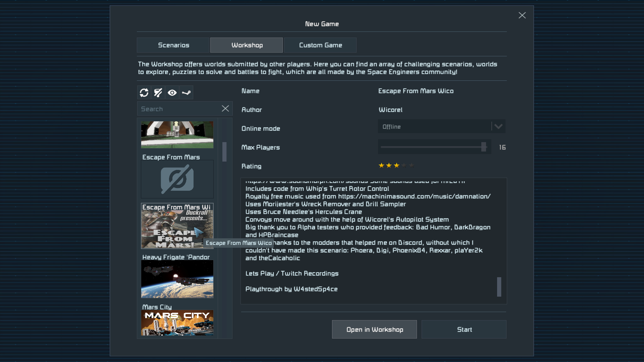644x362 pixels.
Task: Open the Online mode dropdown
Action: point(435,127)
